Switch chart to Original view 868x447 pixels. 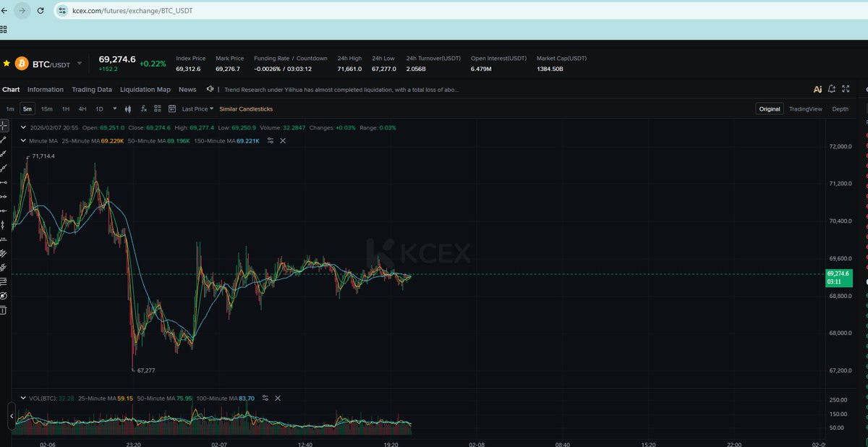point(770,109)
